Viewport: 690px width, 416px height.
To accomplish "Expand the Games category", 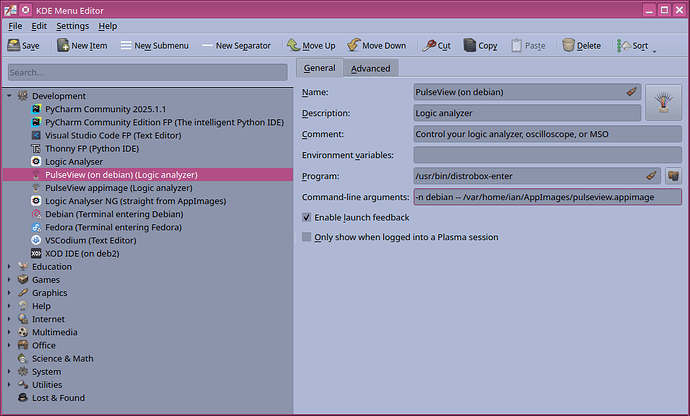I will click(9, 280).
